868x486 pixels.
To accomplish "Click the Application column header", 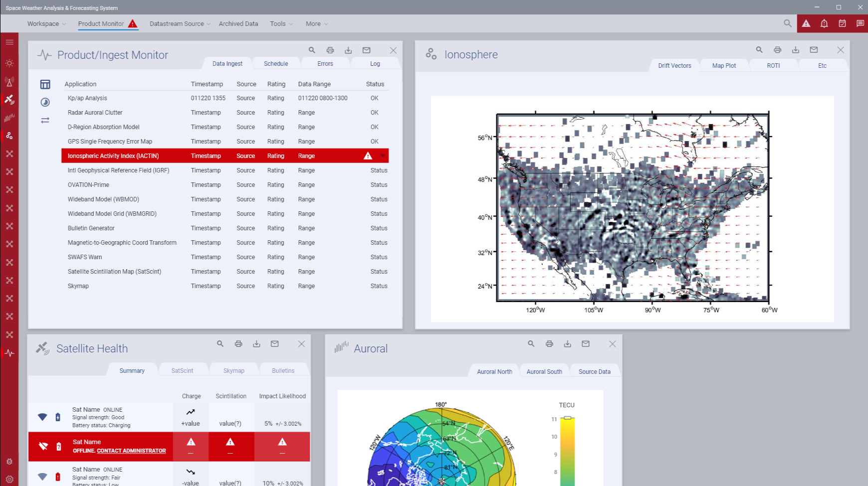I will (x=80, y=84).
